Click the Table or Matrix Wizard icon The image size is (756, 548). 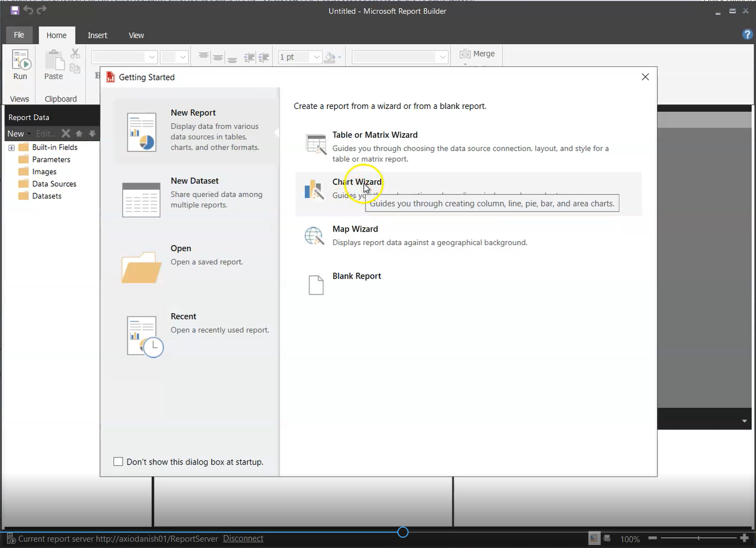point(316,144)
